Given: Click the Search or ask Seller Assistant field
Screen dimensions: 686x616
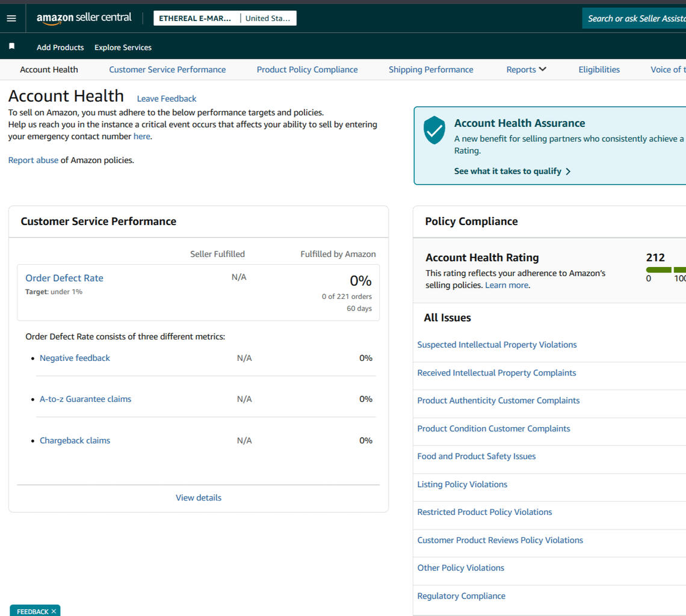Looking at the screenshot, I should [635, 18].
